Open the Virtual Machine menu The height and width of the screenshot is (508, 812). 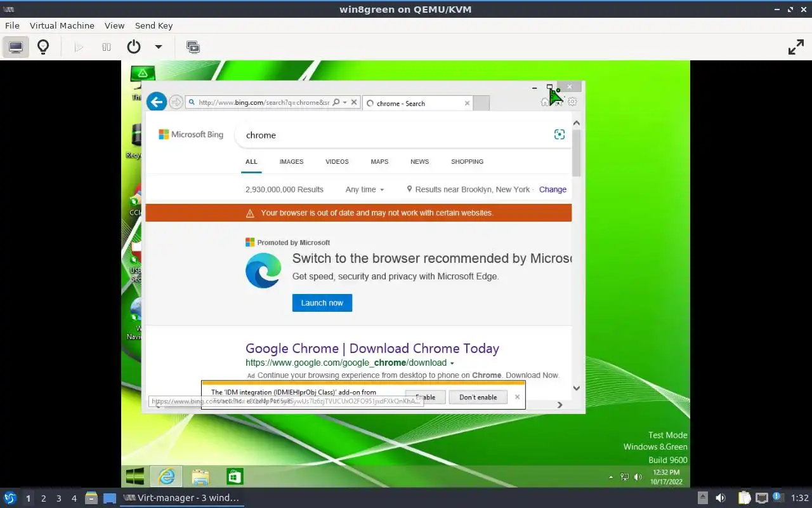click(x=62, y=26)
